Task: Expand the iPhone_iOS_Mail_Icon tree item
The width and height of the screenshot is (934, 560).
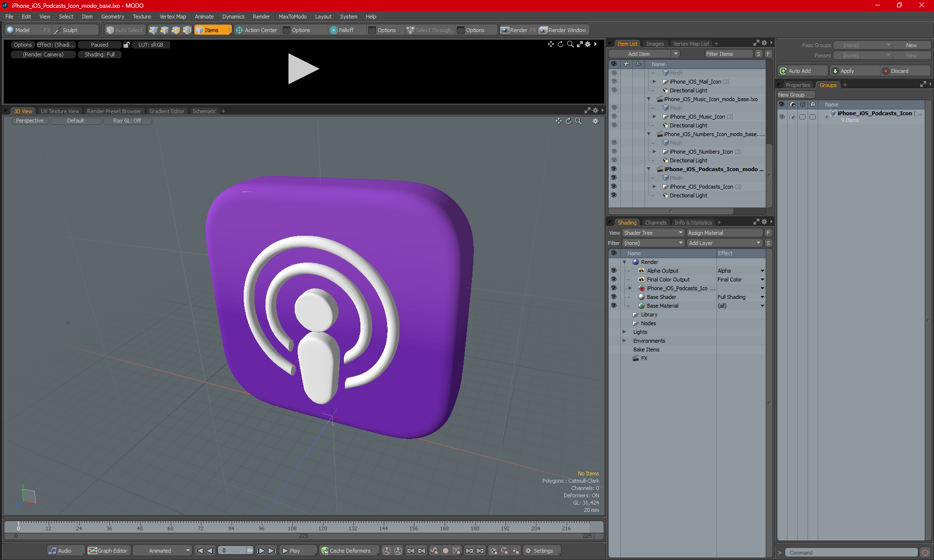Action: click(x=654, y=82)
